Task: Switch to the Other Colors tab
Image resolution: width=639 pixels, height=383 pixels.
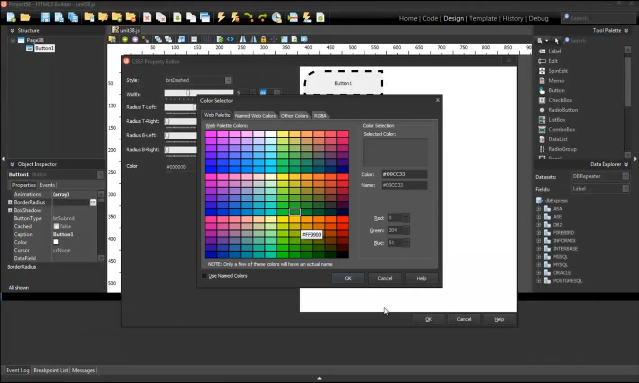Action: click(294, 116)
